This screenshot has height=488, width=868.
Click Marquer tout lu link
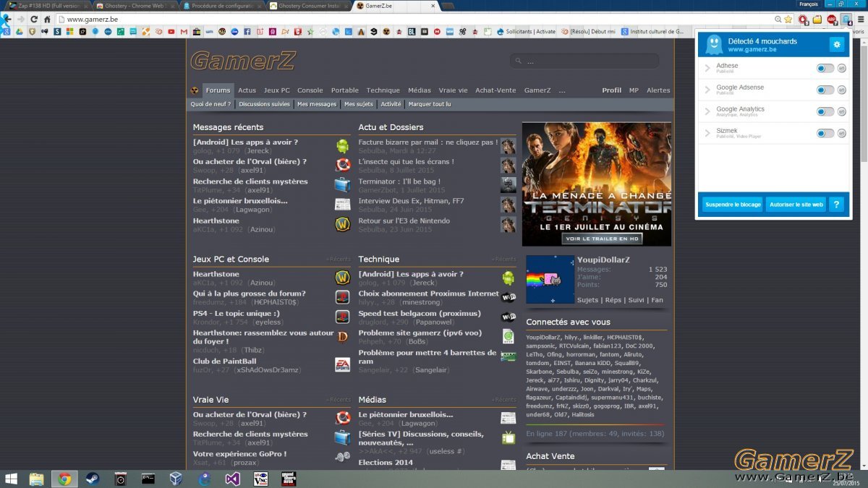[x=430, y=104]
